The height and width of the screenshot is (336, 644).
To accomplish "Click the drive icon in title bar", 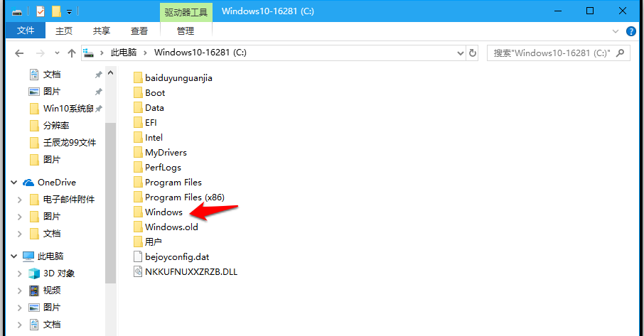I will (x=17, y=12).
